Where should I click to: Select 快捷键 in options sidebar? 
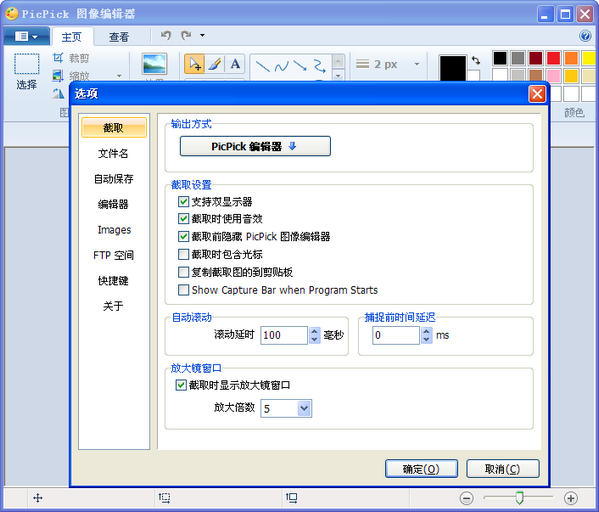click(113, 281)
